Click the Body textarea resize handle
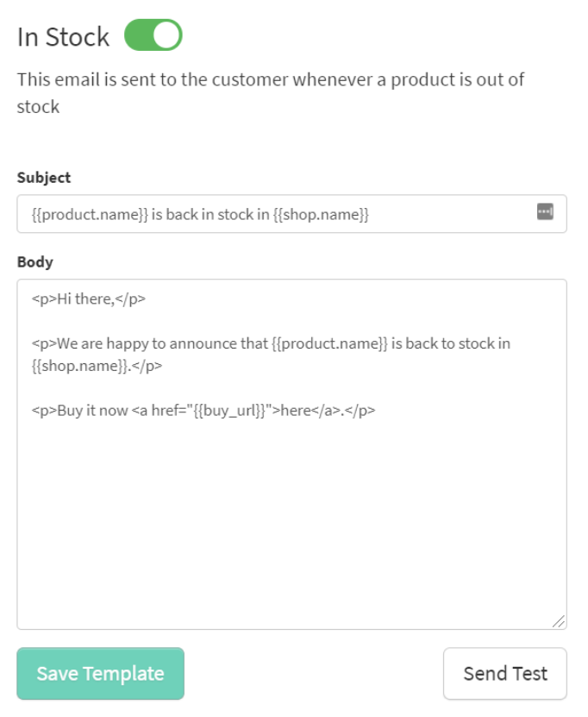This screenshot has width=588, height=717. pyautogui.click(x=559, y=621)
